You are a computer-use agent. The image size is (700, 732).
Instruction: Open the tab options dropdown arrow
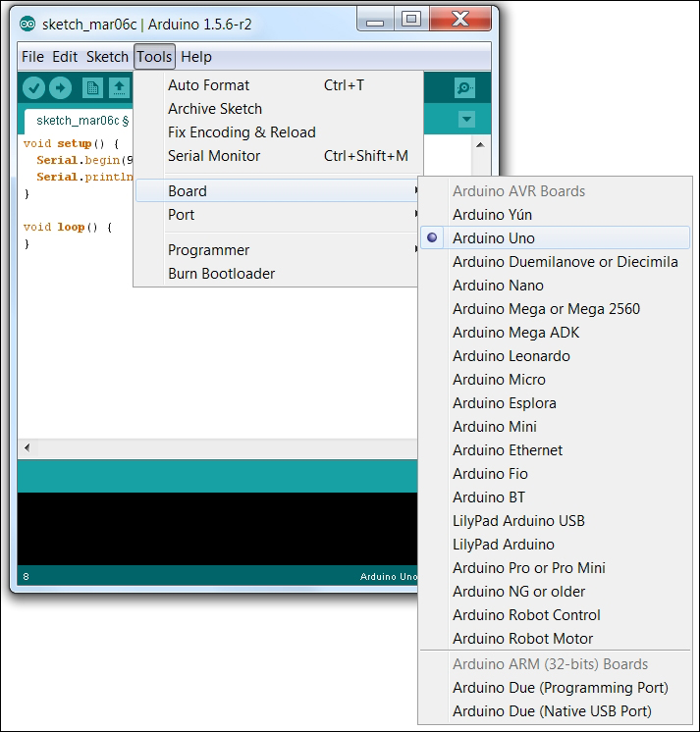point(466,120)
